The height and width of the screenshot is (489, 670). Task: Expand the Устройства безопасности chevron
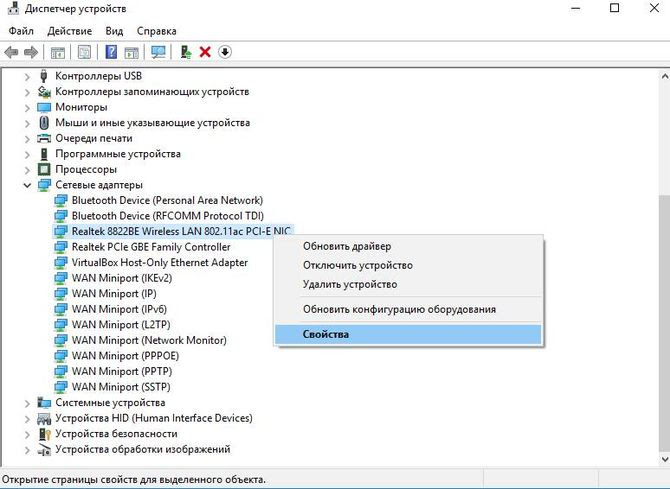27,434
